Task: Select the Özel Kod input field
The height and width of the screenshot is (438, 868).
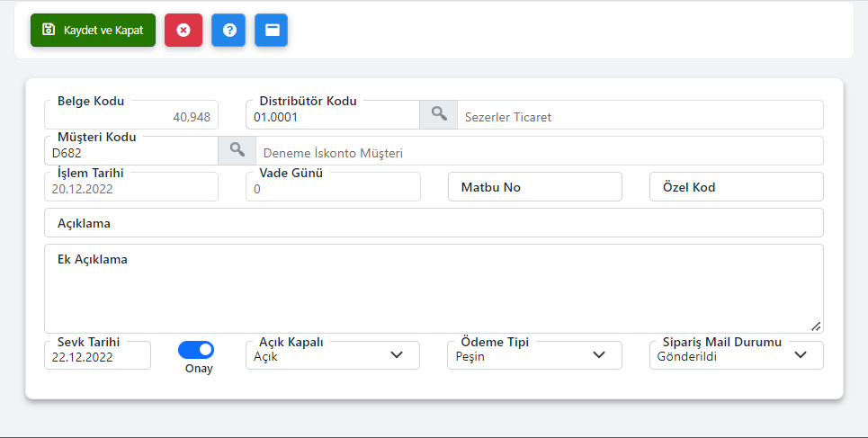Action: [737, 186]
